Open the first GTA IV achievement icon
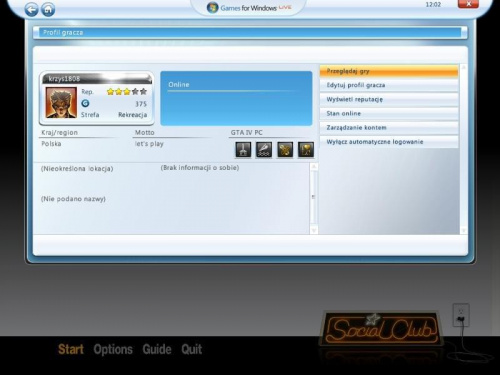 pos(243,150)
